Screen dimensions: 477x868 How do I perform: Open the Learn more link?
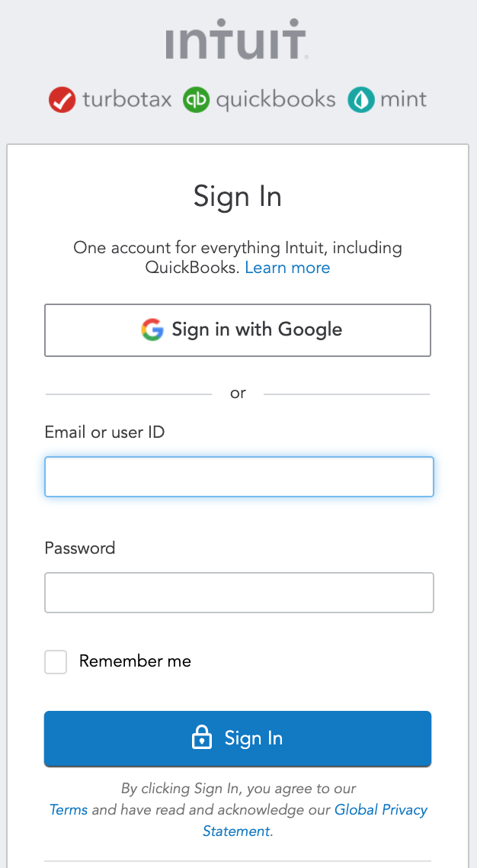tap(287, 268)
